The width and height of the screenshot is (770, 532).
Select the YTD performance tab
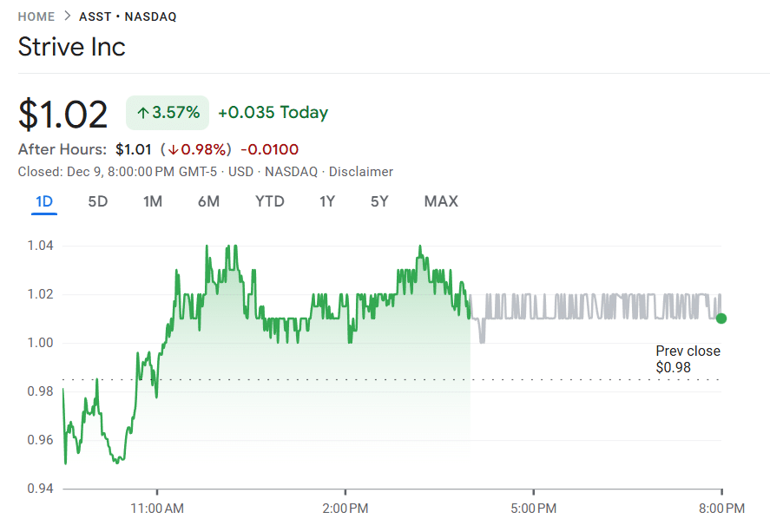(269, 201)
